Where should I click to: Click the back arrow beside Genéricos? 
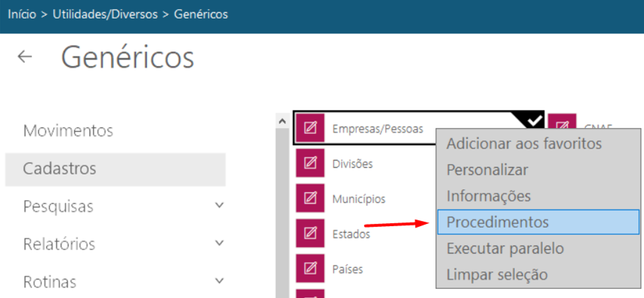(x=25, y=57)
